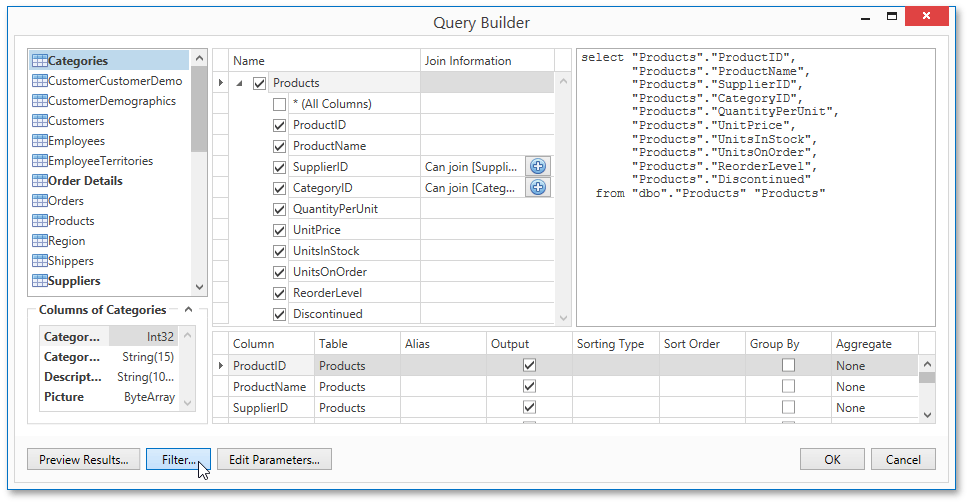Uncheck the ProductName column checkbox

coord(279,146)
